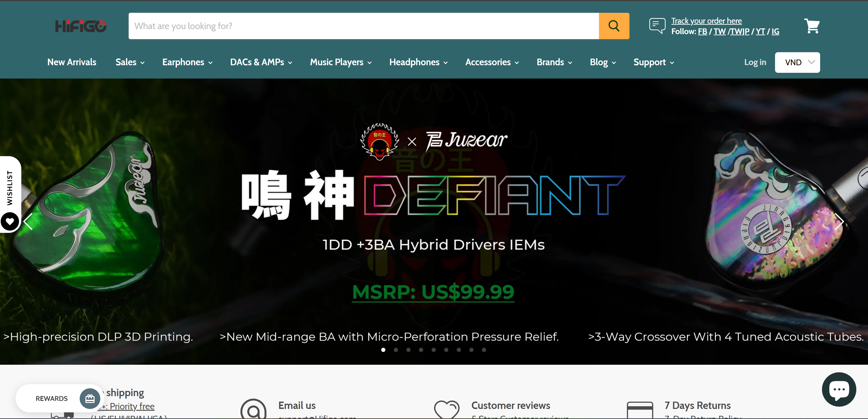The image size is (868, 419).
Task: Follow the IG link
Action: coord(775,31)
